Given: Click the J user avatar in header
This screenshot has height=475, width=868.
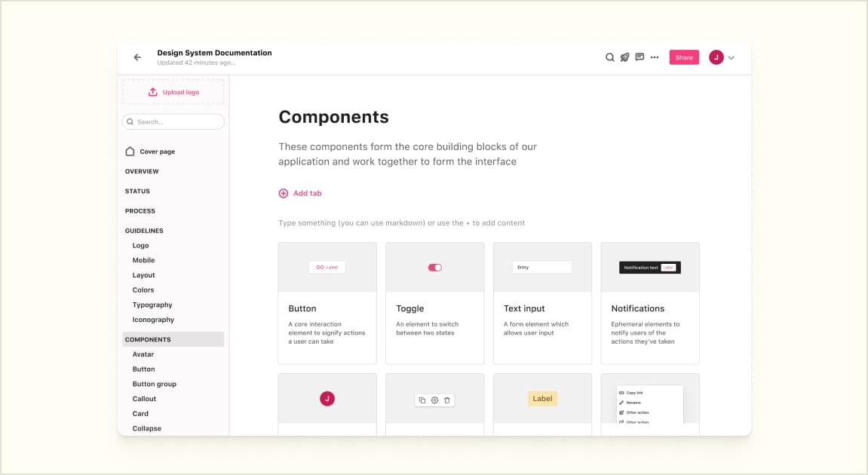Looking at the screenshot, I should pyautogui.click(x=716, y=57).
